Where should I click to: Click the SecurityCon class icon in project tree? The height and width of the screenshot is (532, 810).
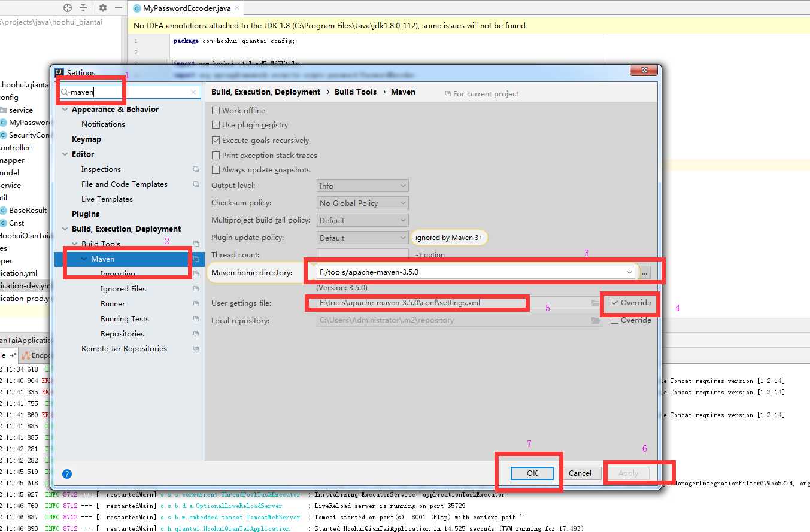point(3,135)
